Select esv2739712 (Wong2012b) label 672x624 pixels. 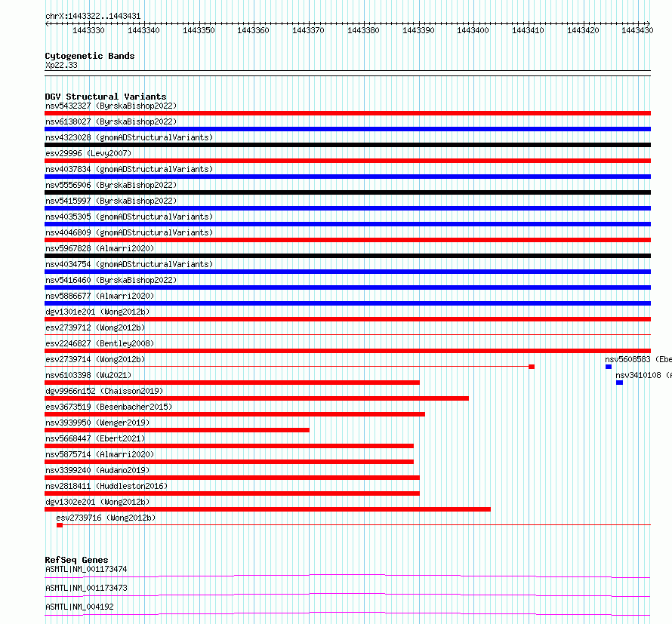(95, 327)
